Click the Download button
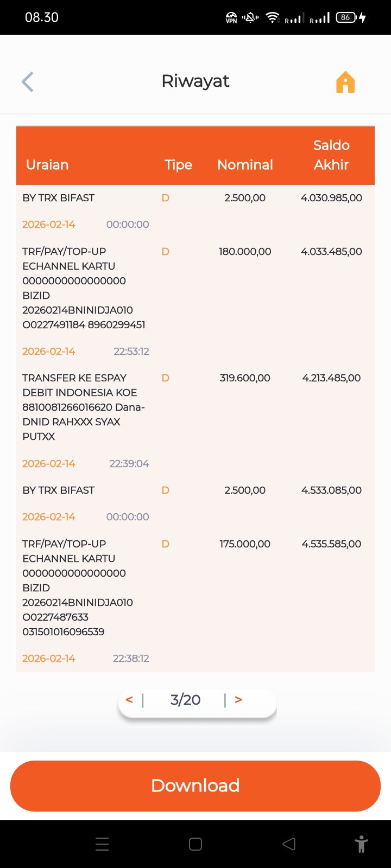 coord(195,786)
